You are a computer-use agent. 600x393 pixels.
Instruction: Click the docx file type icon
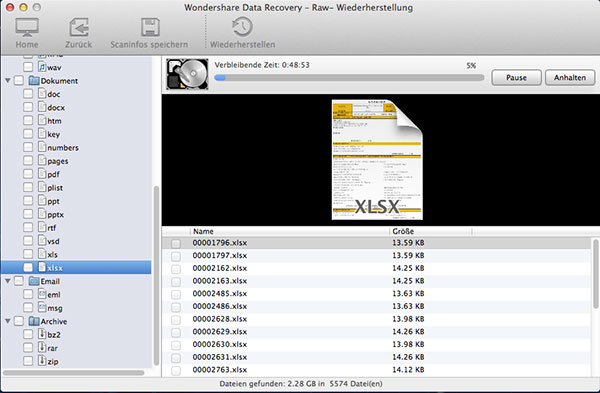pyautogui.click(x=42, y=107)
